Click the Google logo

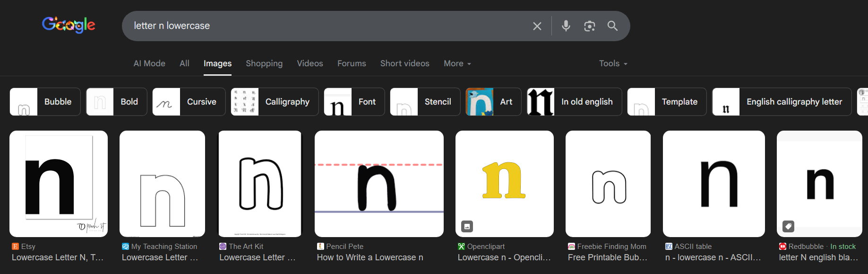coord(69,25)
